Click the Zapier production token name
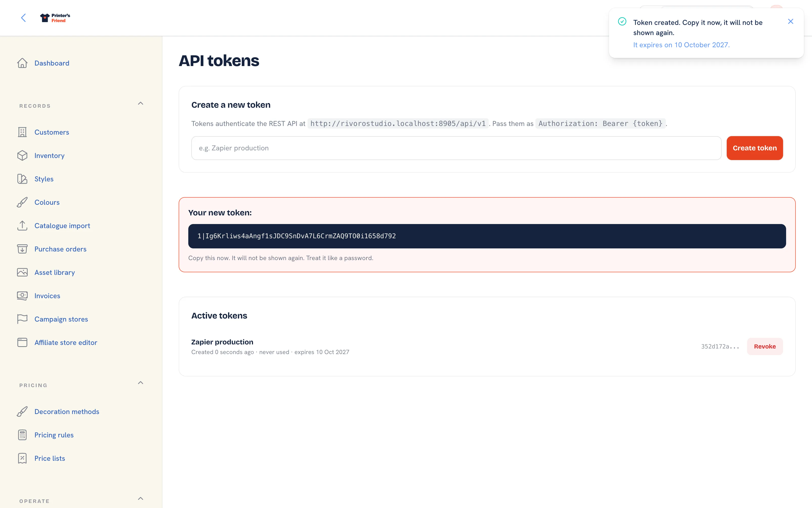Viewport: 812px width, 508px height. click(x=222, y=342)
